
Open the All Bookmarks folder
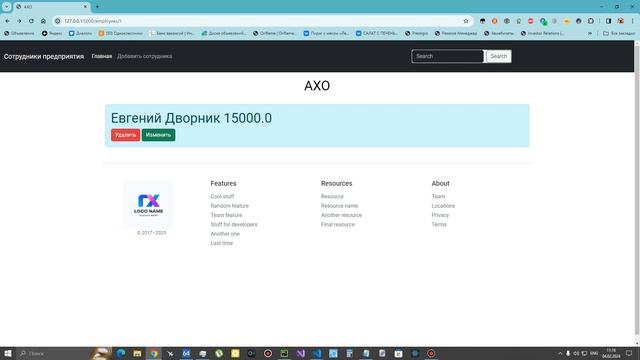(619, 33)
